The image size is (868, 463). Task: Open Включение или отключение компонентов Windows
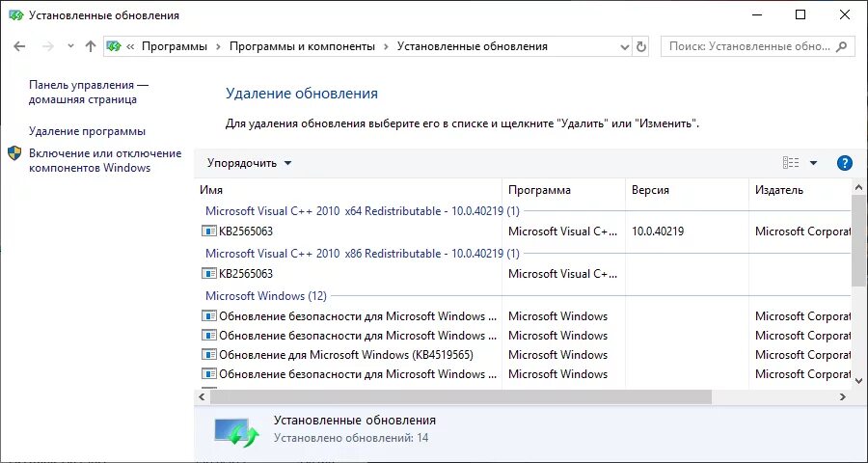[x=105, y=161]
